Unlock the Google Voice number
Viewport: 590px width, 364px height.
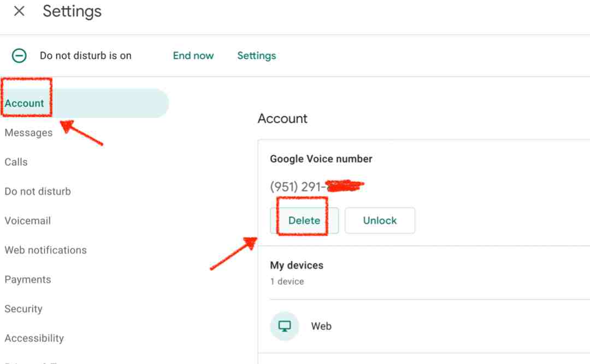pos(380,220)
